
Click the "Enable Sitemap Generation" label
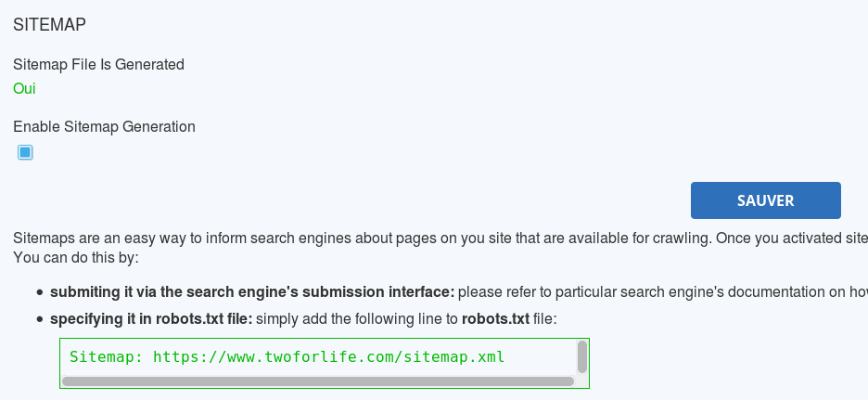pyautogui.click(x=104, y=127)
